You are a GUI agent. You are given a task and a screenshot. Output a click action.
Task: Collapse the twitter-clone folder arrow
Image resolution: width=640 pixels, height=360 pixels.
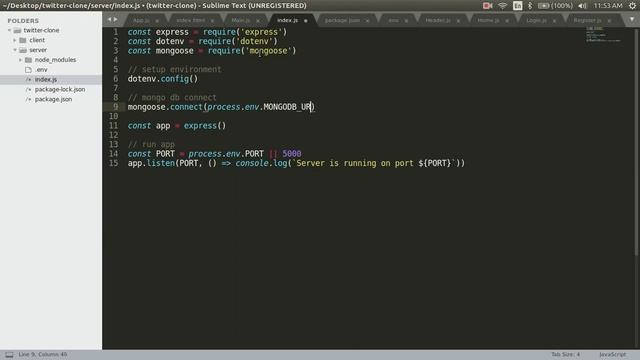(x=9, y=30)
